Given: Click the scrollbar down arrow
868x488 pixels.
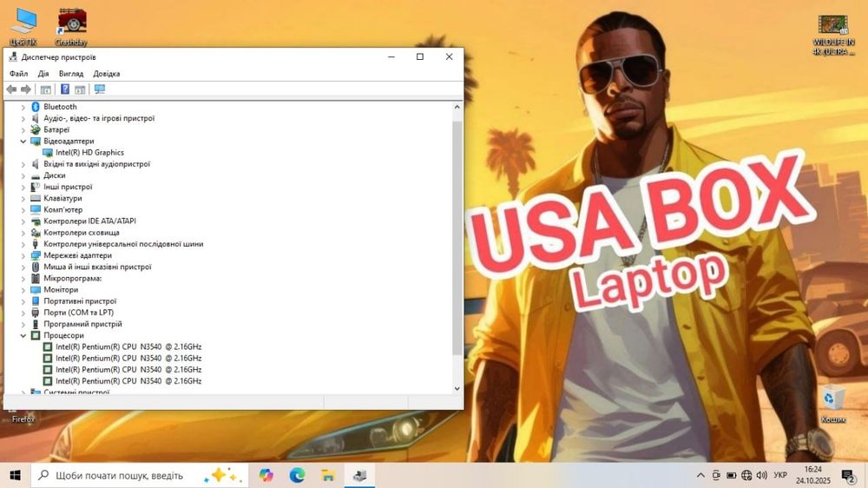Looking at the screenshot, I should 457,388.
